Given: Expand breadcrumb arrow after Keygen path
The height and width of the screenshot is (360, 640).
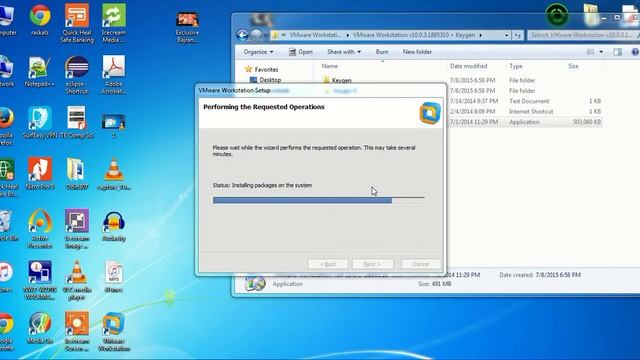Looking at the screenshot, I should pos(480,36).
